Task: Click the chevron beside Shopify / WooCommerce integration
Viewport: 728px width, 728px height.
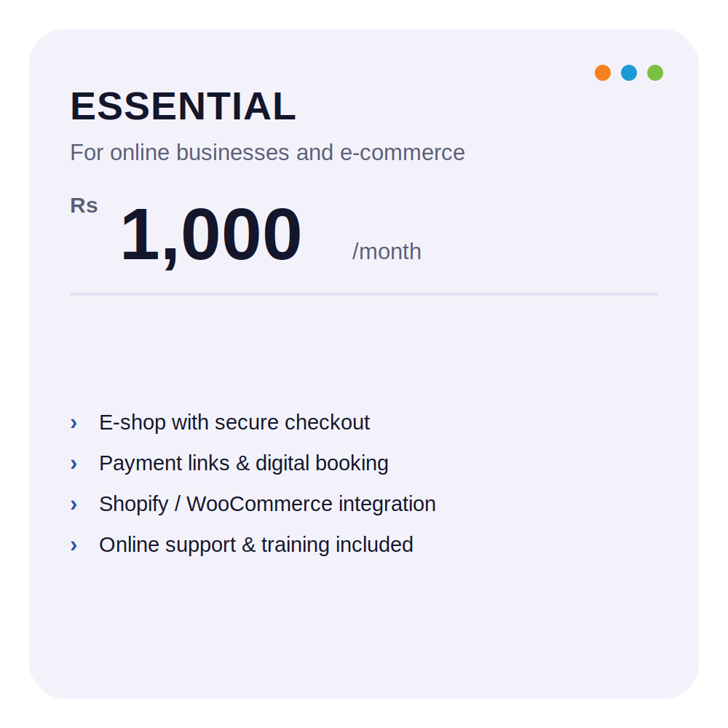Action: click(x=74, y=505)
